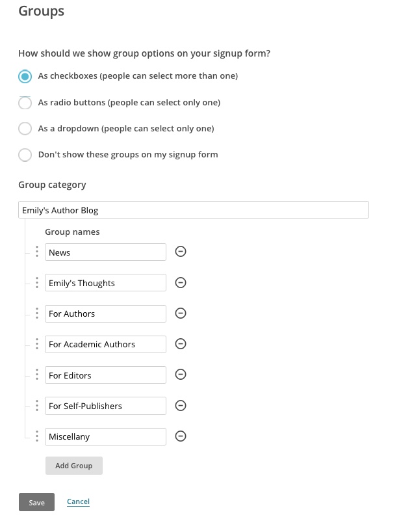Image resolution: width=399 pixels, height=532 pixels.
Task: Click drag handle for For Editors group
Action: 37,375
